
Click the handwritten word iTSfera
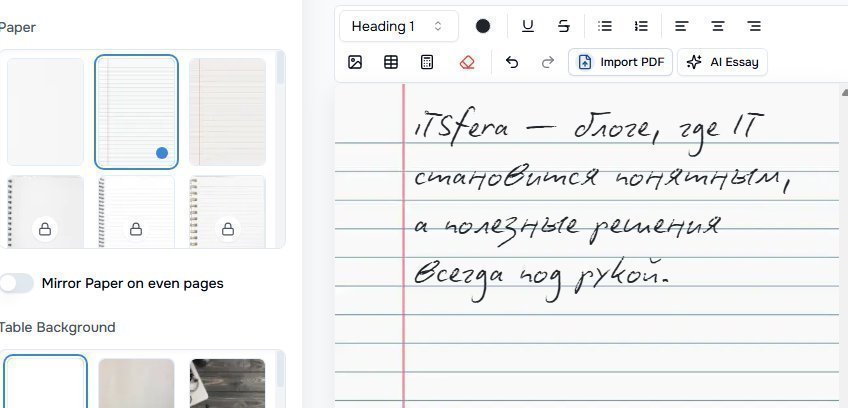(x=462, y=128)
